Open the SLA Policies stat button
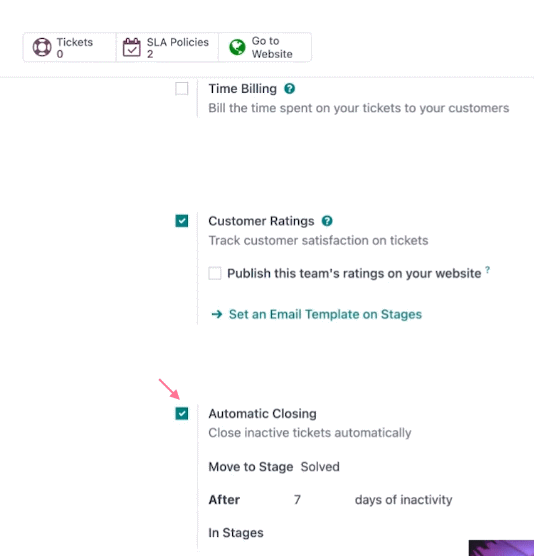Screen dimensions: 534x556 (167, 47)
